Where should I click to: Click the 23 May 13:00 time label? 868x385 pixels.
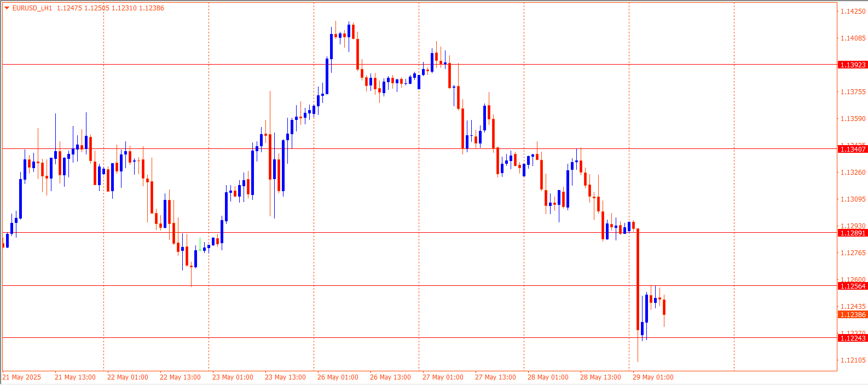pos(285,377)
